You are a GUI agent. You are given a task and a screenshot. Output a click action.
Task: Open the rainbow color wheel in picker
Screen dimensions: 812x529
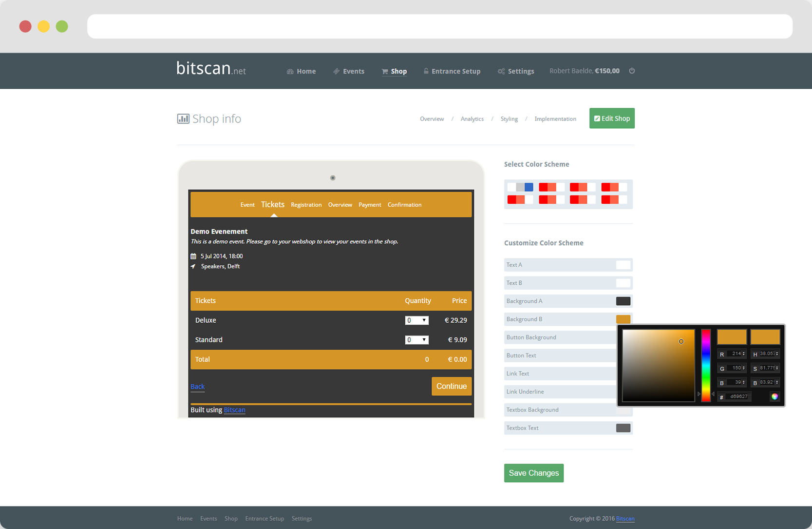[774, 396]
